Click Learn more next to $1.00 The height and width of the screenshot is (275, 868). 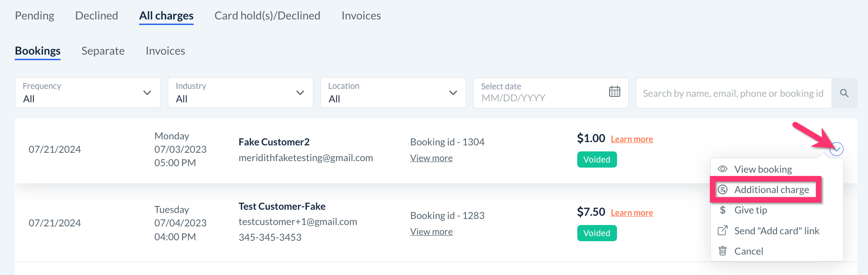[631, 139]
